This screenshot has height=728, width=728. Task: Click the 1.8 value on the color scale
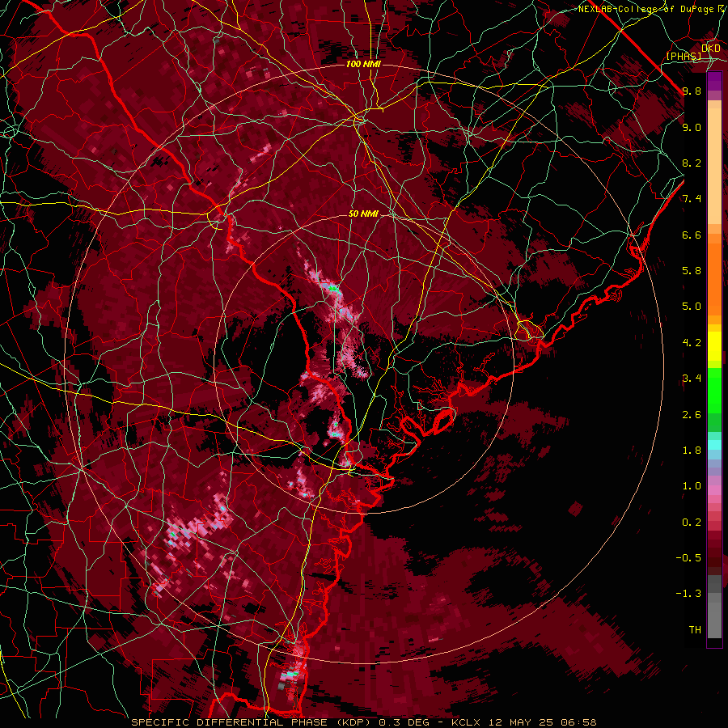(692, 451)
